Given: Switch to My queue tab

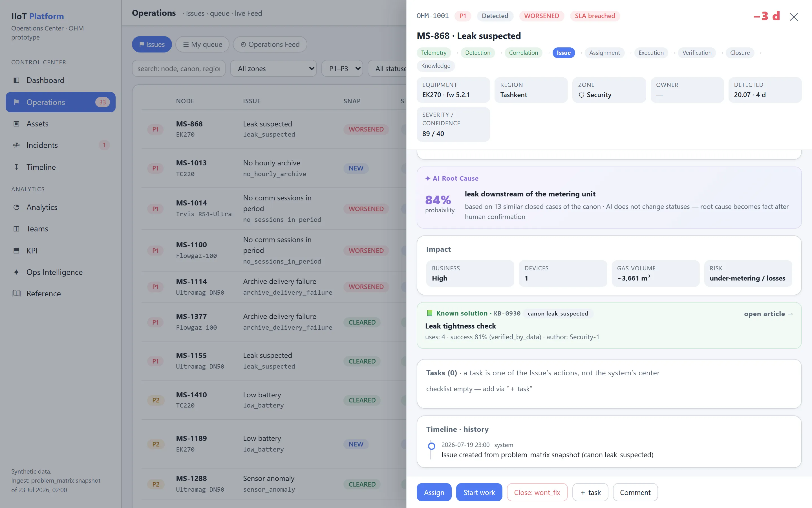Looking at the screenshot, I should point(202,44).
